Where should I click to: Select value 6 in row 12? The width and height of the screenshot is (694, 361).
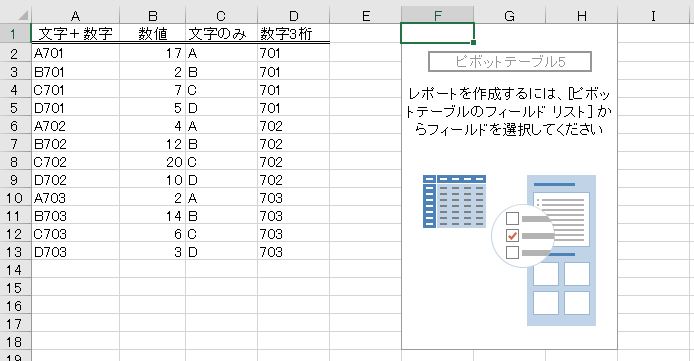coord(152,234)
